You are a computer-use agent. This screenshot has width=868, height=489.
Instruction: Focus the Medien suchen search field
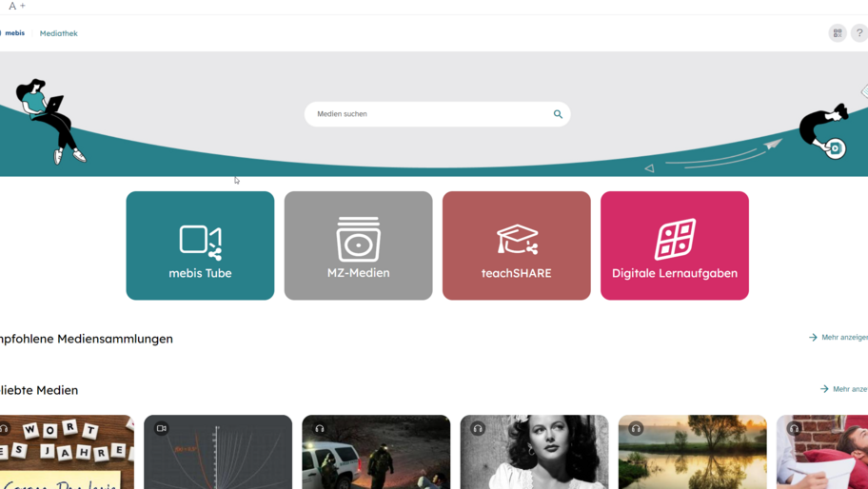(x=437, y=114)
